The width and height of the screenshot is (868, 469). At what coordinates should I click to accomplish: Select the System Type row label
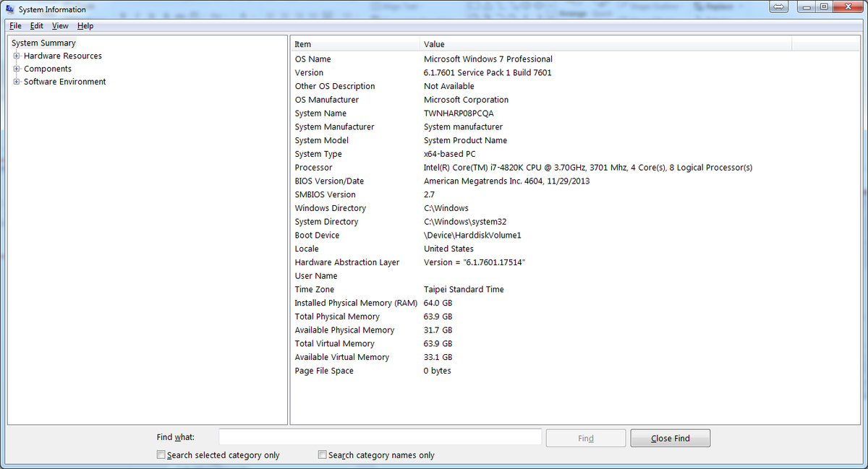coord(318,154)
